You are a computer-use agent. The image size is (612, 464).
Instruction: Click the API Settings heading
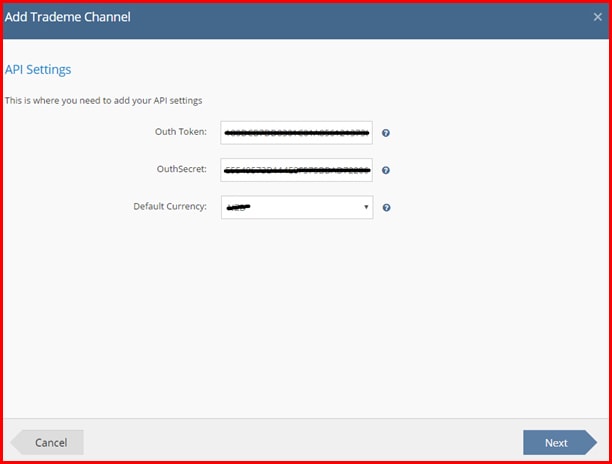[38, 69]
